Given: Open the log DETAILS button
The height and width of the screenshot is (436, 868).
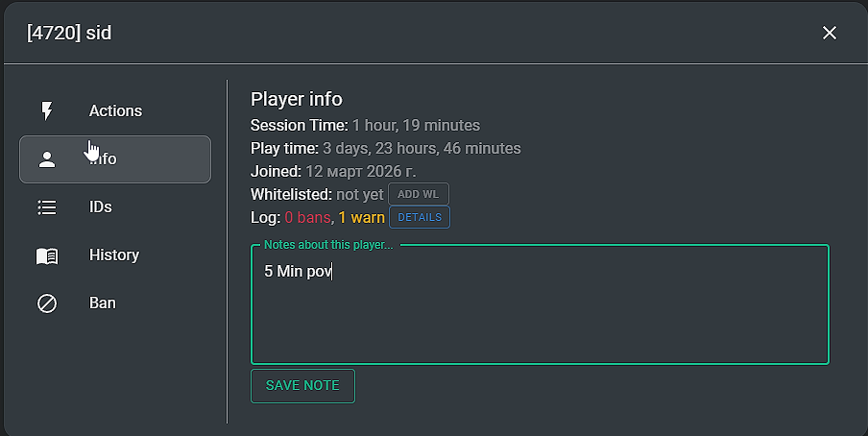Looking at the screenshot, I should tap(420, 217).
